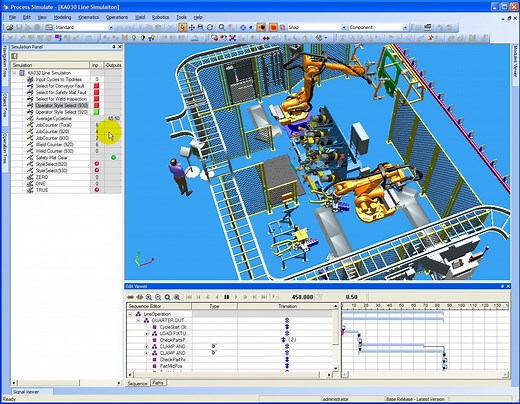Screen dimensions: 520x404
Task: Jump simulation to start
Action: click(189, 297)
